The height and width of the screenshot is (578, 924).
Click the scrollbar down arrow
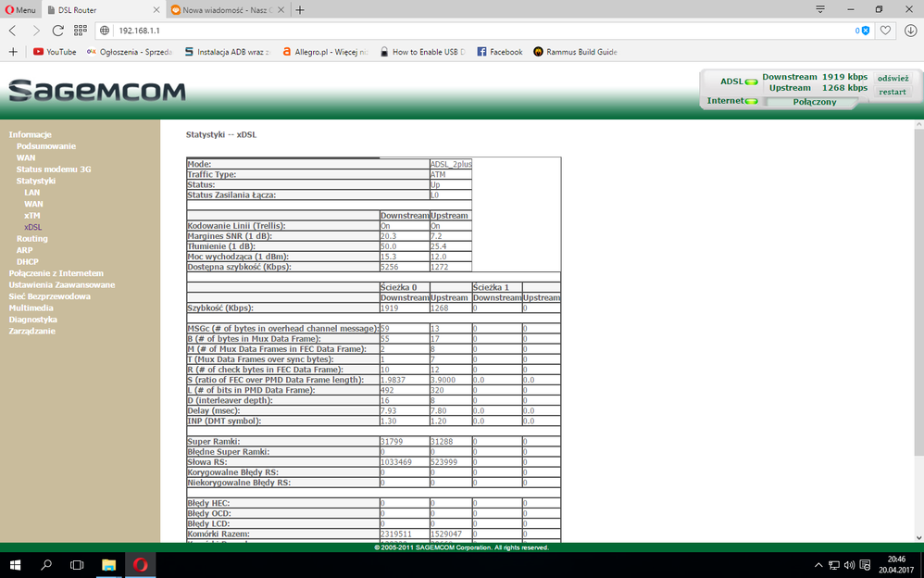pos(918,537)
